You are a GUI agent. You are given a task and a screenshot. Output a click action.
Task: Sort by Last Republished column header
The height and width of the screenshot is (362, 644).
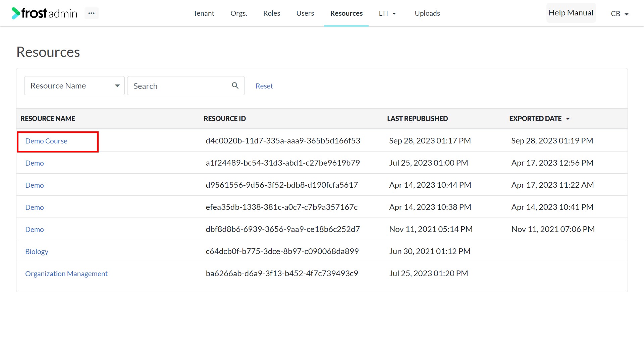[417, 119]
